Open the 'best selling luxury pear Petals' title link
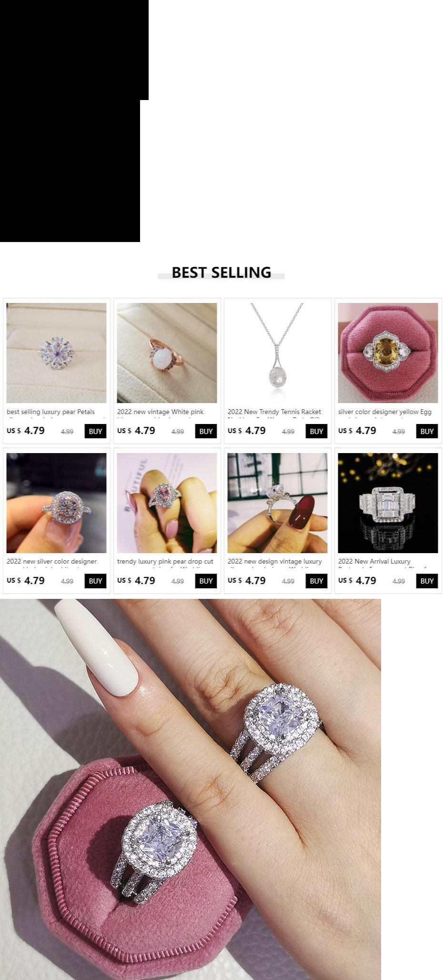The height and width of the screenshot is (980, 444). pos(50,412)
